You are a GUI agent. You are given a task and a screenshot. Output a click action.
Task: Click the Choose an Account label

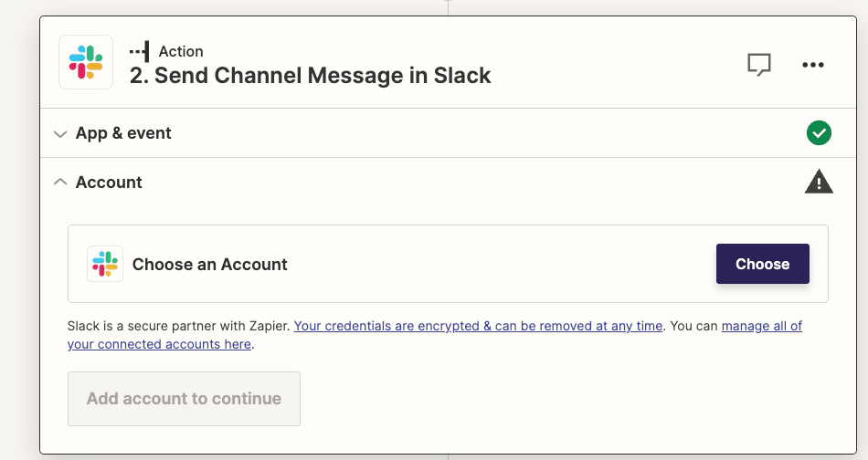point(210,265)
